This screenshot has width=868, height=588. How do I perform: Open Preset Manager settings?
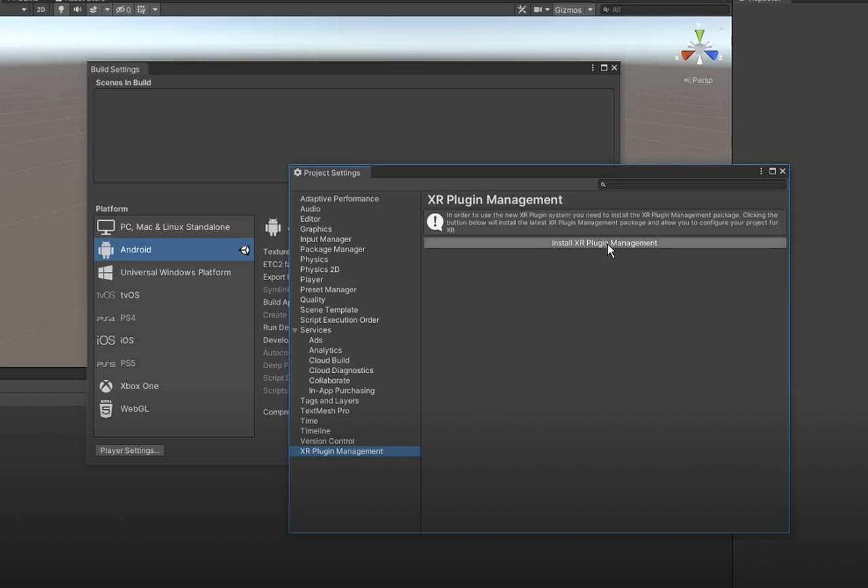328,290
